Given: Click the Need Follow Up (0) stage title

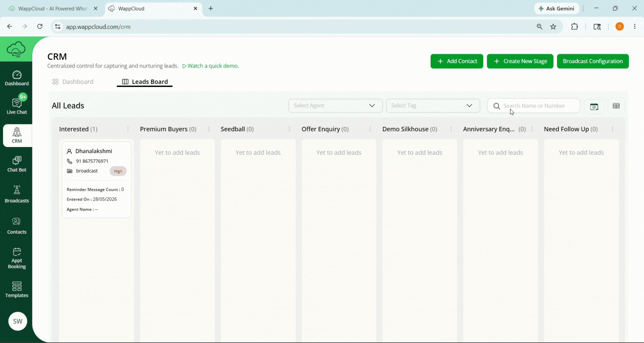Looking at the screenshot, I should 571,129.
